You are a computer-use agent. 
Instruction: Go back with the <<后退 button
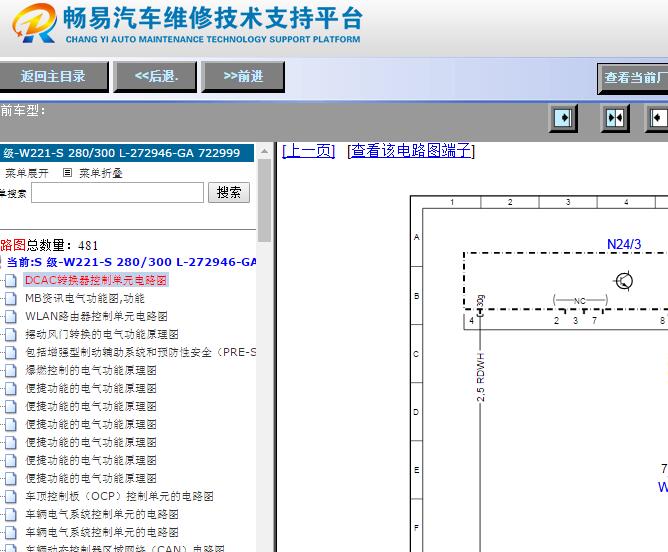tap(155, 77)
